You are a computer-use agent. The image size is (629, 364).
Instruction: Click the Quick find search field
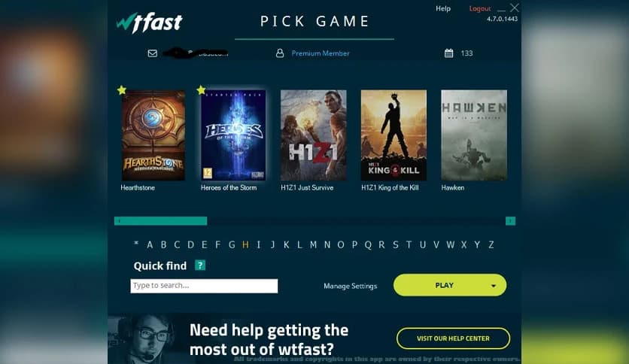click(x=204, y=286)
